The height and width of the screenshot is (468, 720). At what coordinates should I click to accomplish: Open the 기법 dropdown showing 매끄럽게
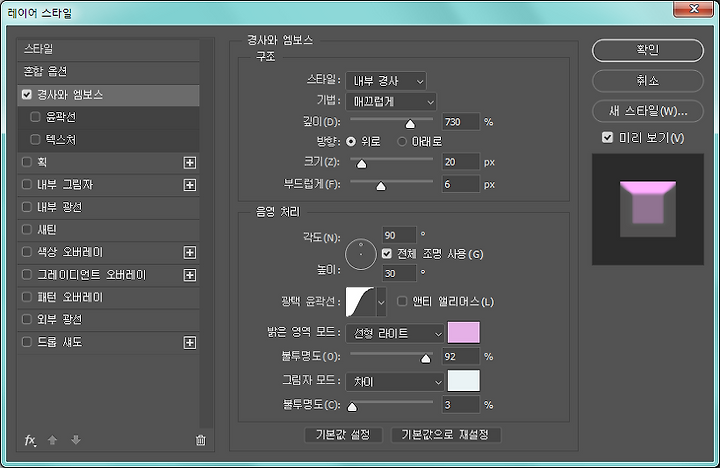point(391,101)
